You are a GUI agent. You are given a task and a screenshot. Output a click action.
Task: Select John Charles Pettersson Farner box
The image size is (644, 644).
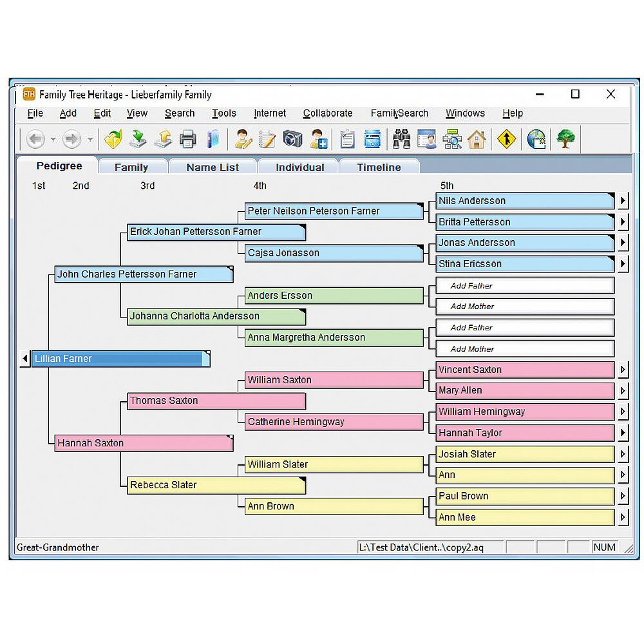tap(144, 274)
